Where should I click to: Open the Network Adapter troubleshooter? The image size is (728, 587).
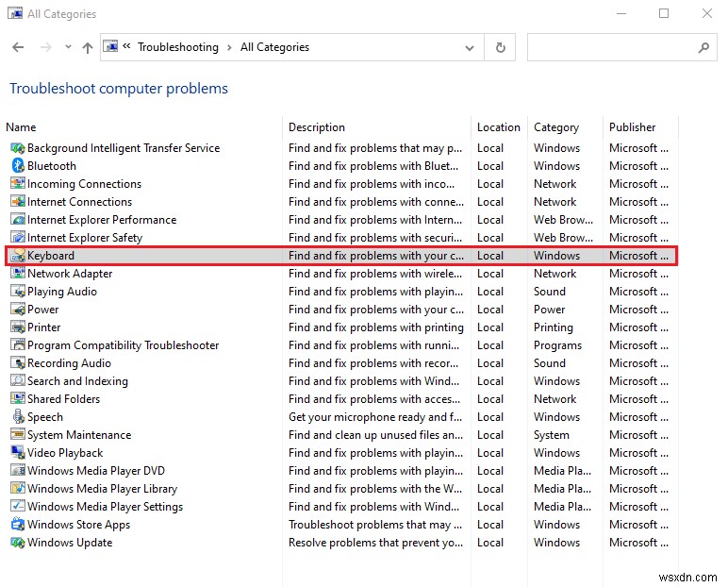[x=70, y=274]
